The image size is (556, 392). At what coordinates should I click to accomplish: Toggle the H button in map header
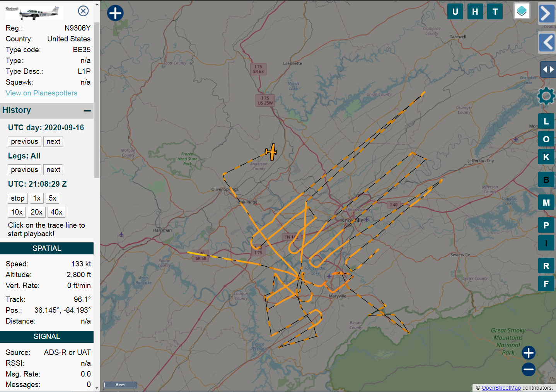click(x=475, y=12)
